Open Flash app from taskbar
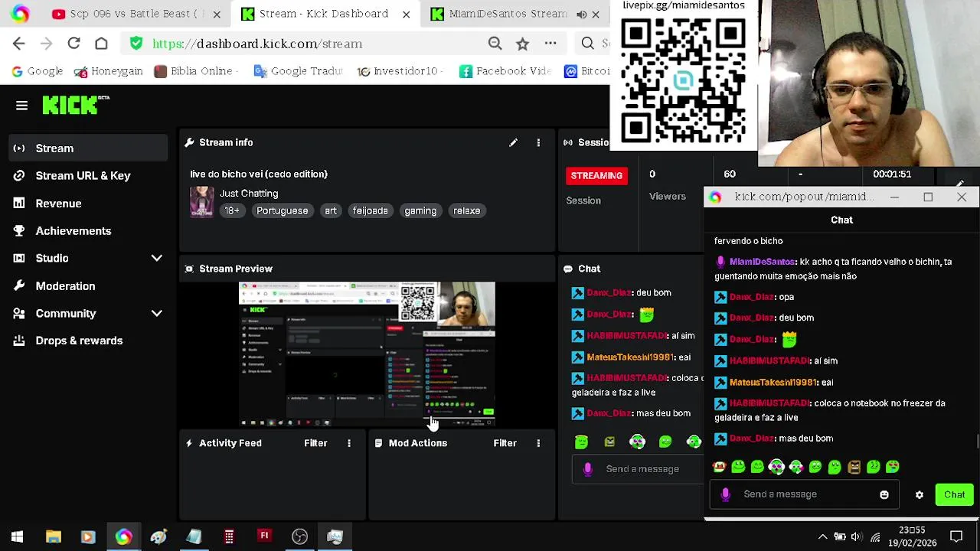980x551 pixels. coord(264,536)
